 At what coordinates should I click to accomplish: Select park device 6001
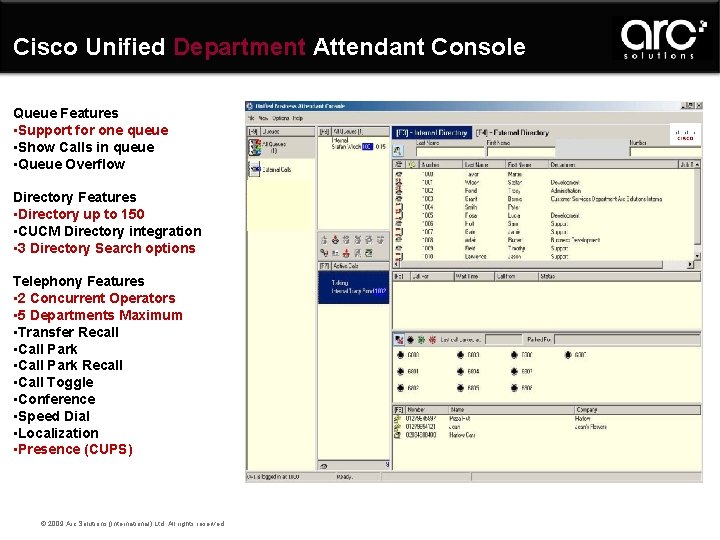coord(408,371)
